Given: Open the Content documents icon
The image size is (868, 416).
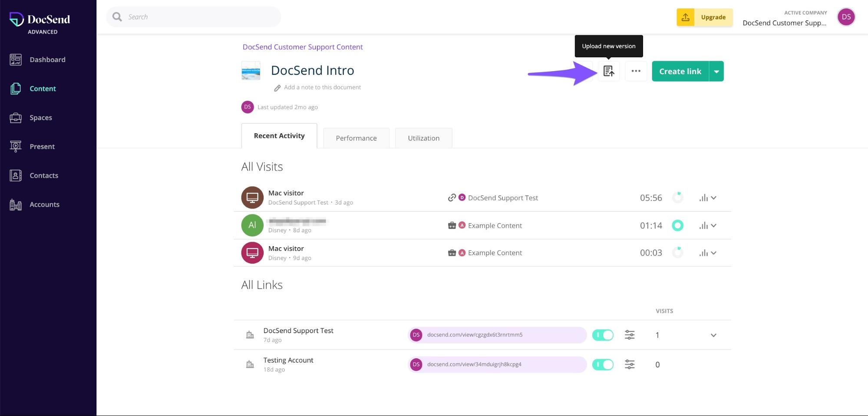Looking at the screenshot, I should click(x=16, y=89).
